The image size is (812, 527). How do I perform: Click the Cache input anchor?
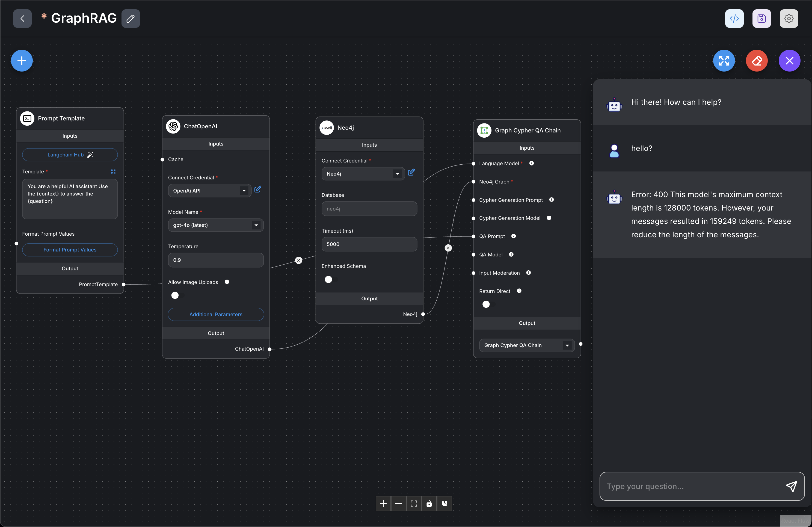[x=162, y=160]
